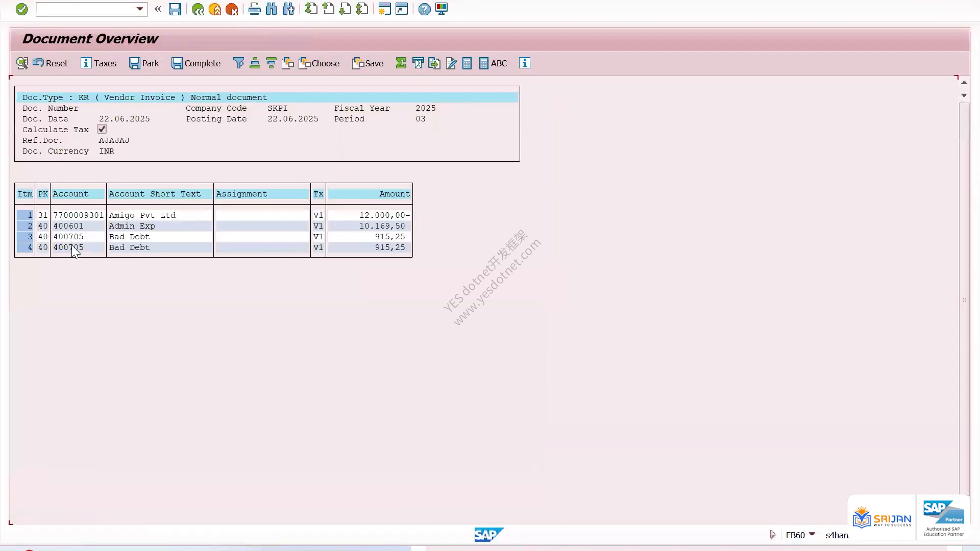
Task: Click the Save diskette icon in system toolbar
Action: coord(175,9)
